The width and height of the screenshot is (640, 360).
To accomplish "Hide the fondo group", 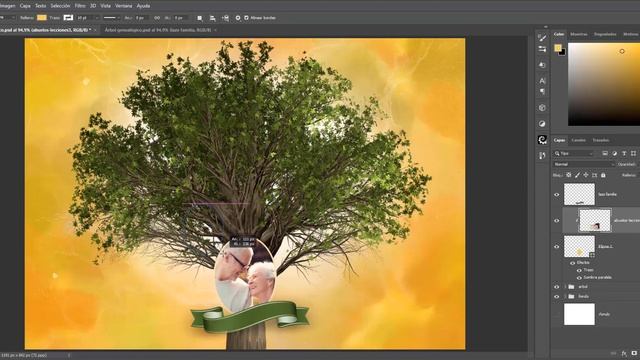I will (556, 297).
